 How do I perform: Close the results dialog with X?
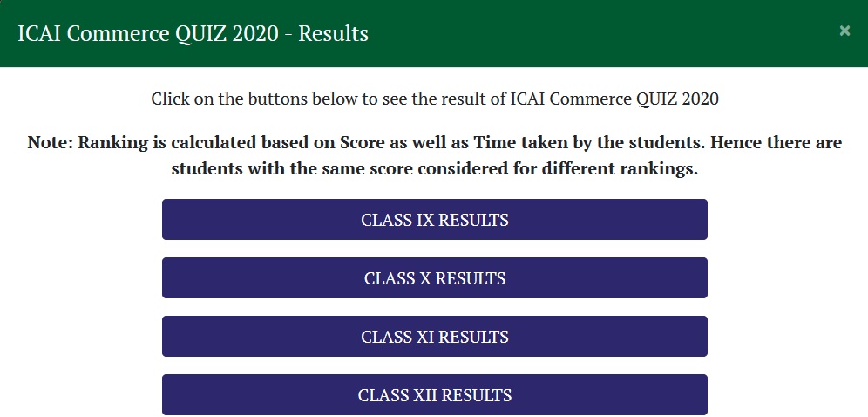tap(844, 31)
